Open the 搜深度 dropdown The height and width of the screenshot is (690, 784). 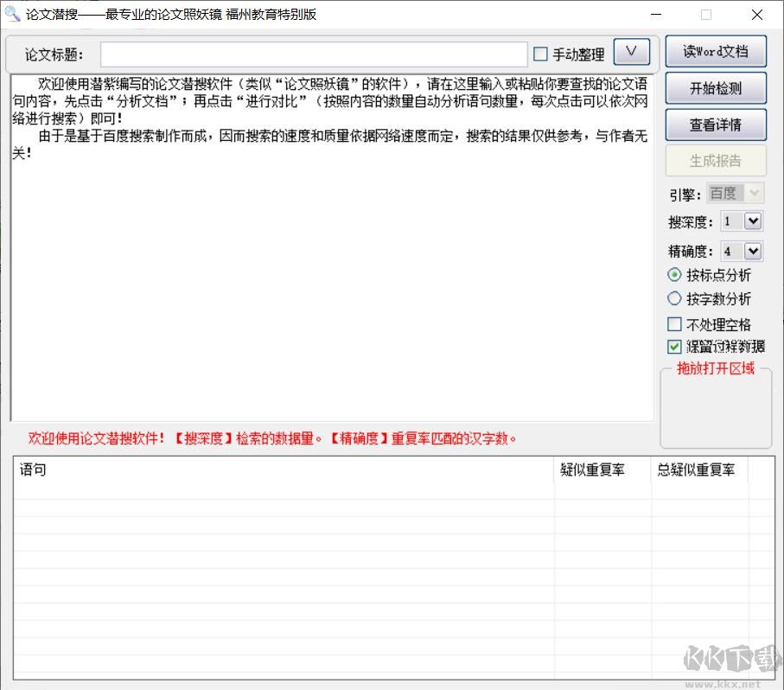[x=751, y=221]
